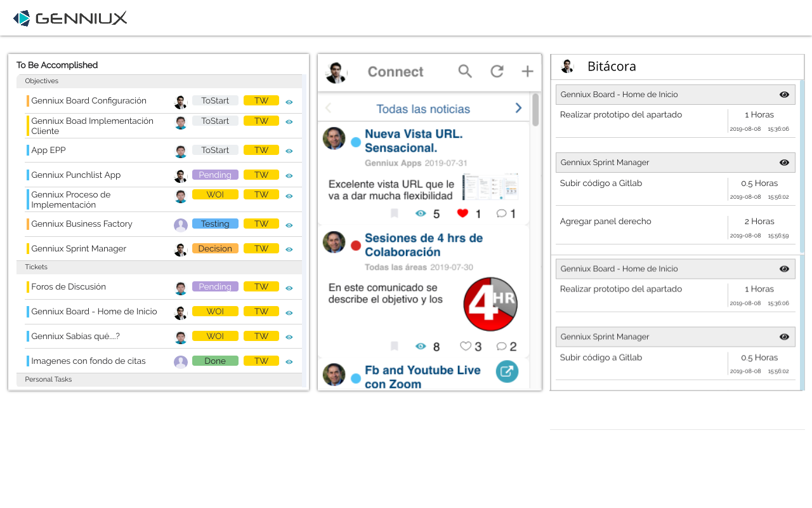Image resolution: width=812 pixels, height=508 pixels.
Task: Open Fb and Youtube Live con Zoom headline
Action: point(422,377)
